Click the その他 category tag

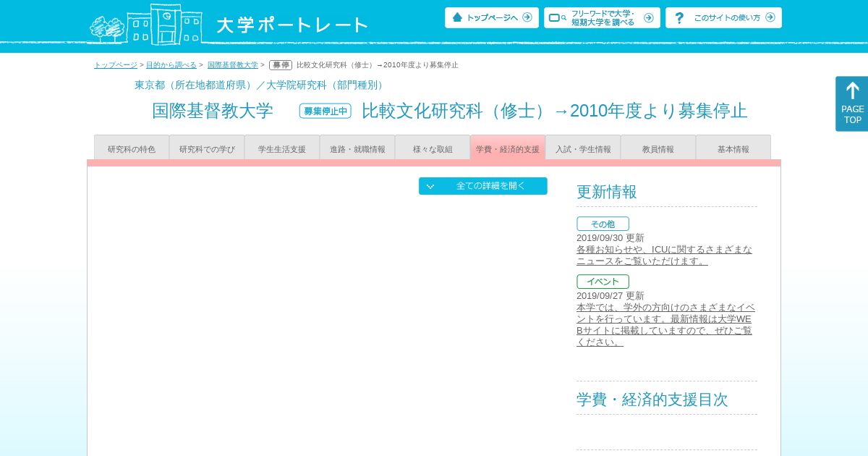click(x=603, y=224)
